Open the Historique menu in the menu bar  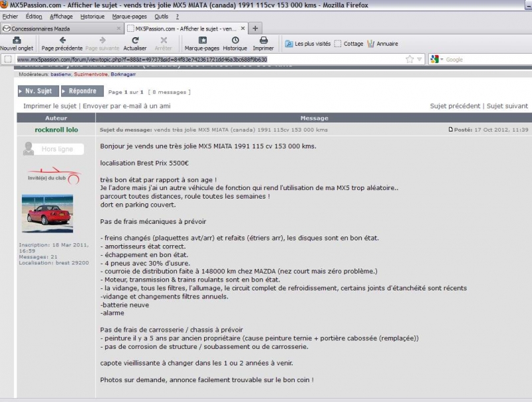coord(92,16)
